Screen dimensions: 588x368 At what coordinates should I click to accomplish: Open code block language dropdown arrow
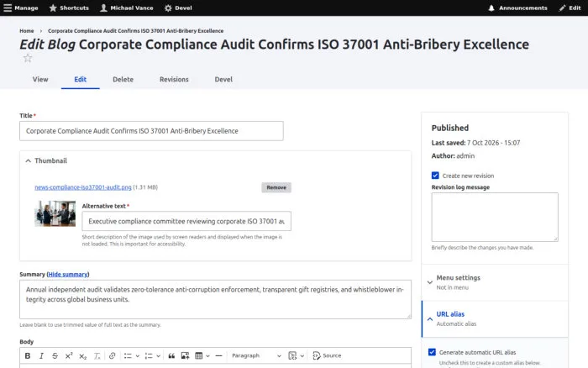coord(302,355)
